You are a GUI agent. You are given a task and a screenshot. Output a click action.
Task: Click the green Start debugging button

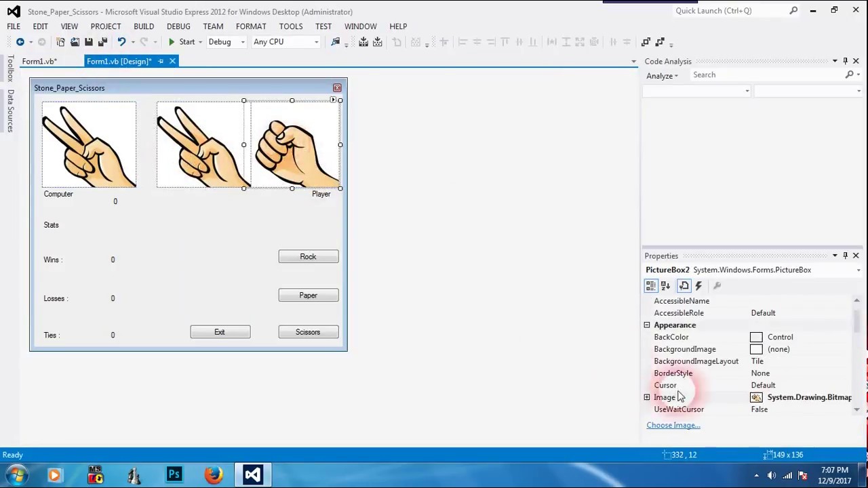click(181, 42)
